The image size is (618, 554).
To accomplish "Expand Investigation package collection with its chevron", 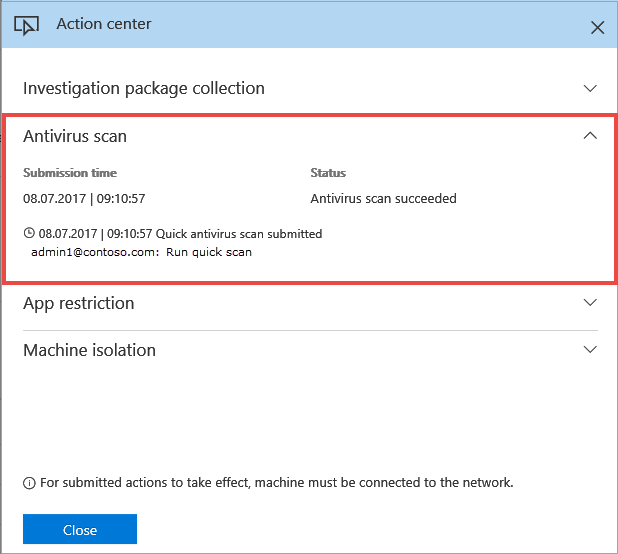I will 590,88.
